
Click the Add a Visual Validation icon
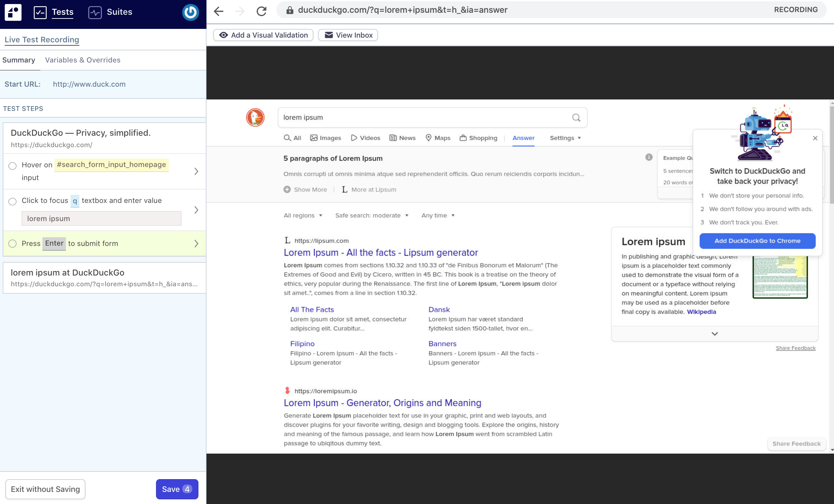[223, 35]
